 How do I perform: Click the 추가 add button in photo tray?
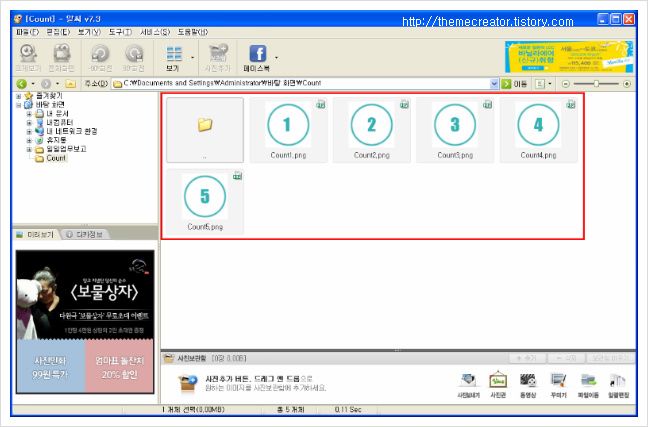(527, 358)
